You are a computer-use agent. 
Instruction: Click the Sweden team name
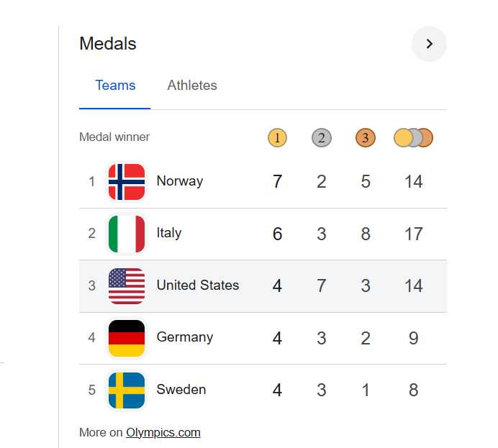click(181, 390)
